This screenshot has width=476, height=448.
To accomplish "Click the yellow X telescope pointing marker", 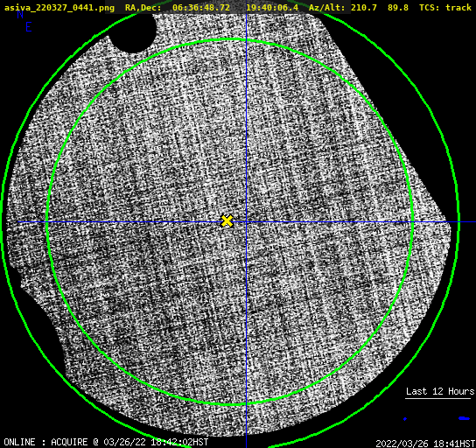I will point(227,221).
